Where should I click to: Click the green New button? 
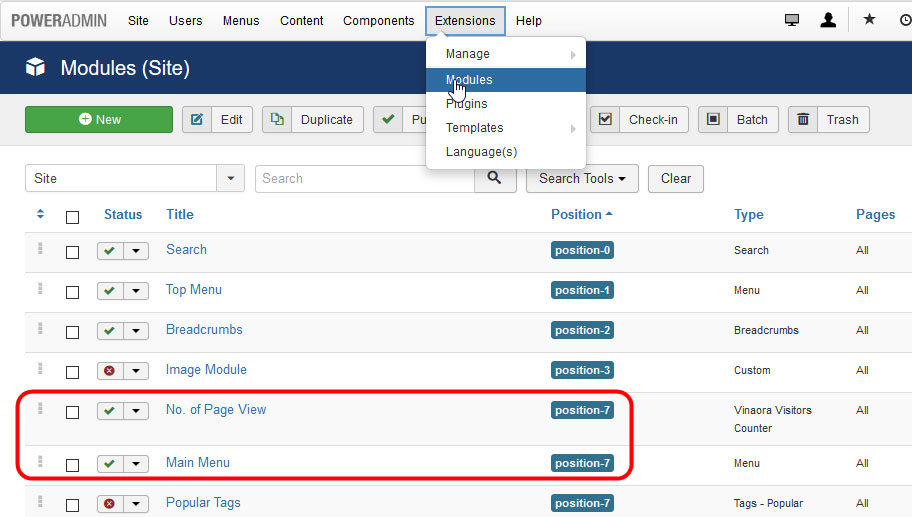pos(99,119)
